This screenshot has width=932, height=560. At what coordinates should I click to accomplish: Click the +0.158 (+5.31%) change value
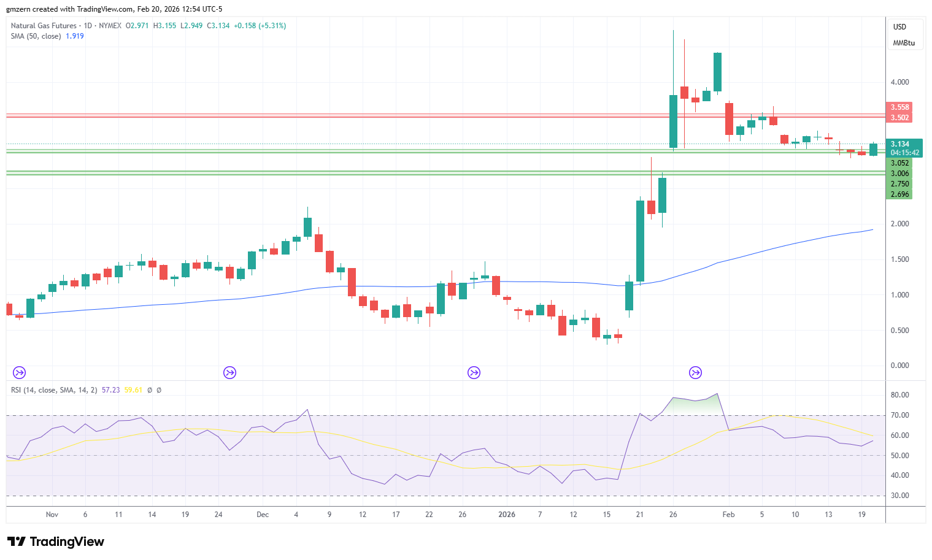coord(260,26)
